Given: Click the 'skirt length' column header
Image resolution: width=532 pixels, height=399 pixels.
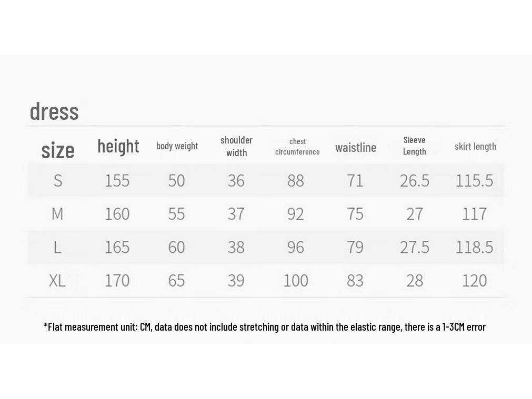Looking at the screenshot, I should (475, 147).
